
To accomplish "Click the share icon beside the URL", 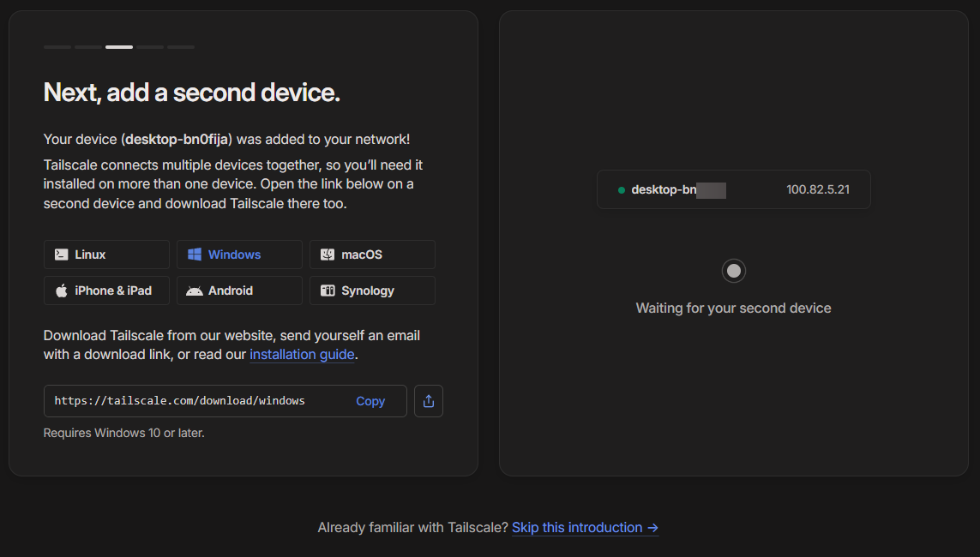I will [x=429, y=401].
